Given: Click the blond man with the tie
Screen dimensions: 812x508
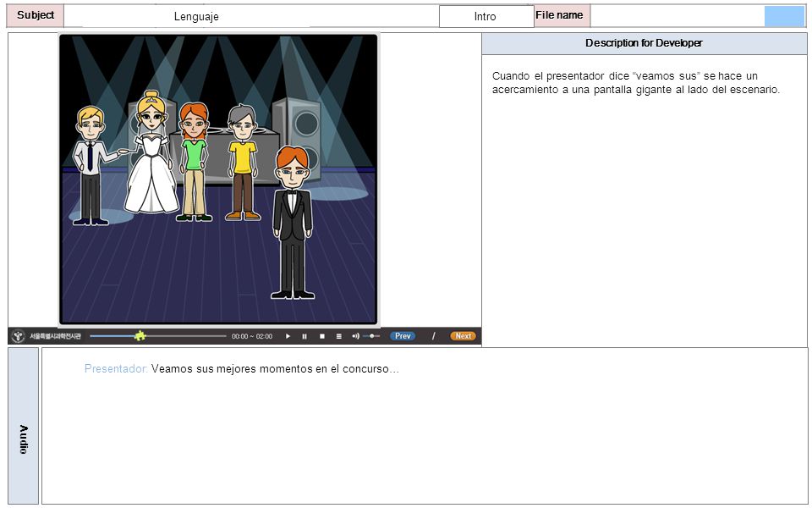Looking at the screenshot, I should tap(91, 166).
